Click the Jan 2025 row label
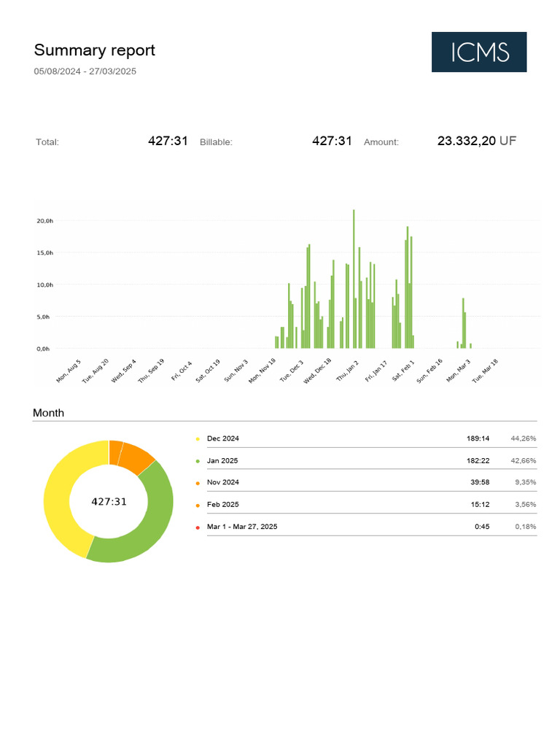 222,461
